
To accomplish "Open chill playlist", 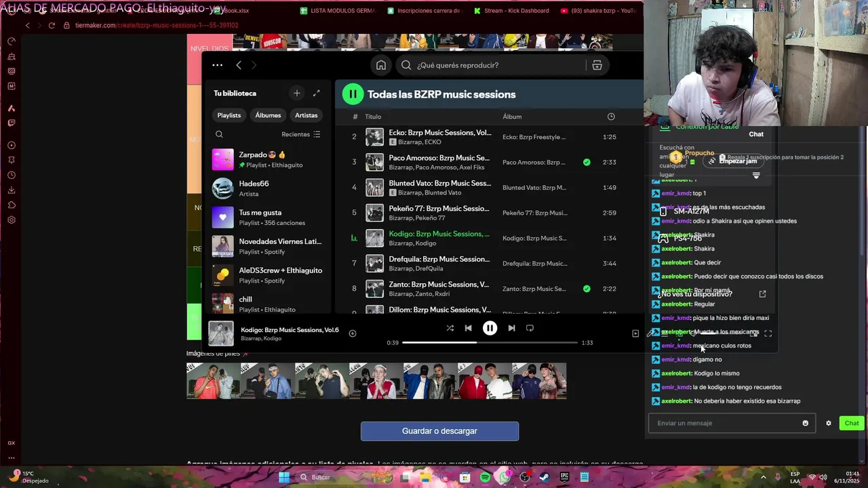I will [267, 304].
